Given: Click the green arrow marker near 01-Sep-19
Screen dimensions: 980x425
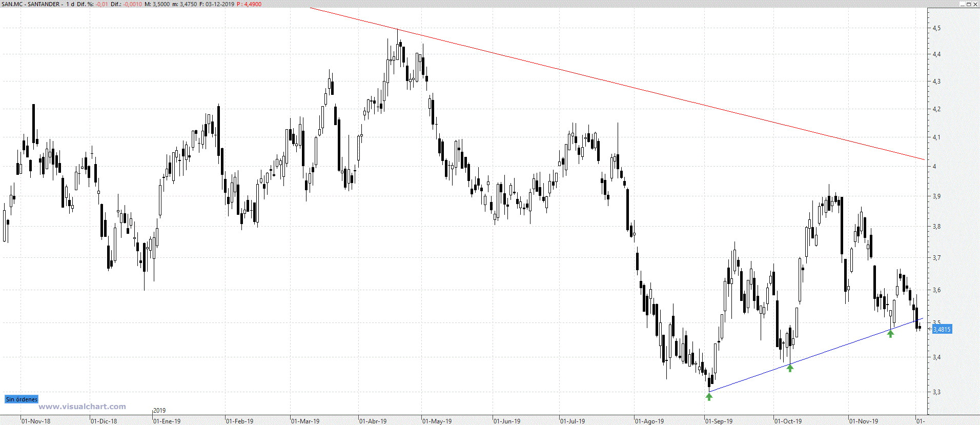Looking at the screenshot, I should pos(709,396).
